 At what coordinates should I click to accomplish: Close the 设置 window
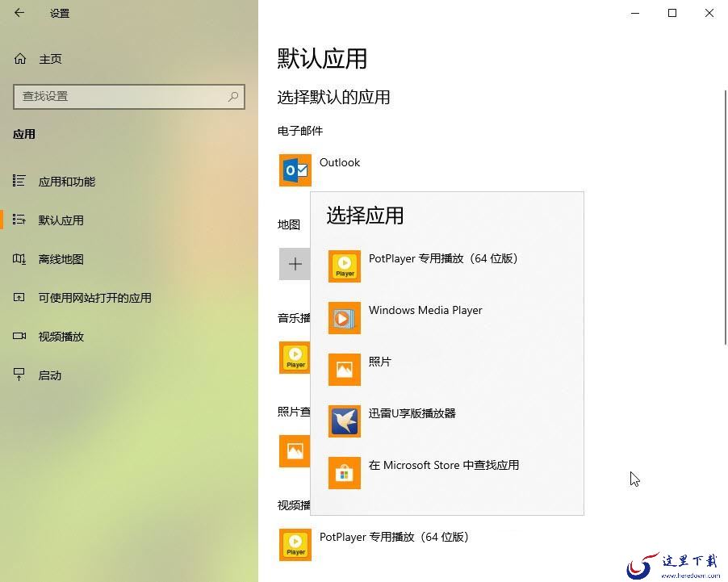(709, 13)
